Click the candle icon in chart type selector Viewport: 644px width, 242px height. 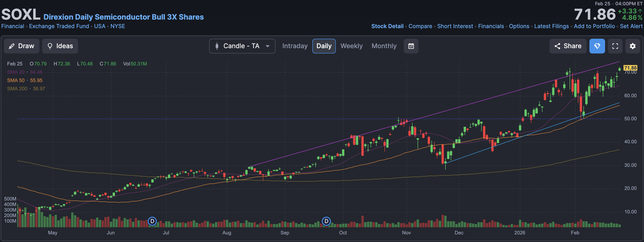(x=217, y=46)
